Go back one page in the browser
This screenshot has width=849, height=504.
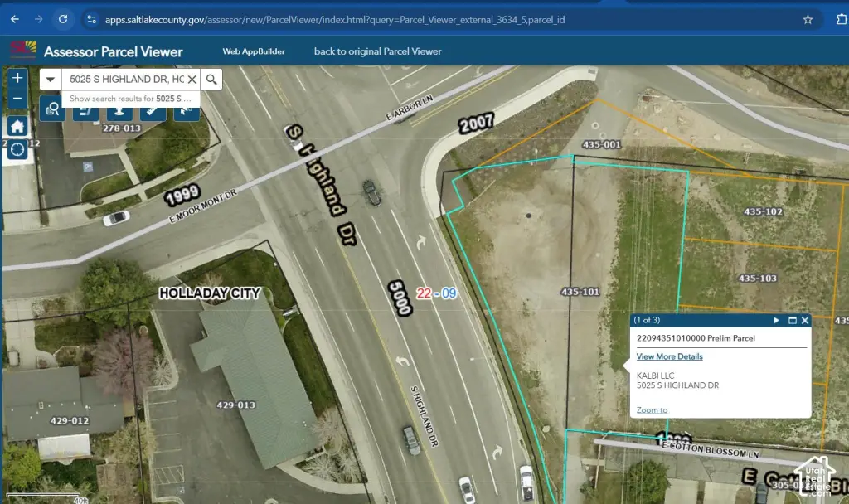point(15,20)
